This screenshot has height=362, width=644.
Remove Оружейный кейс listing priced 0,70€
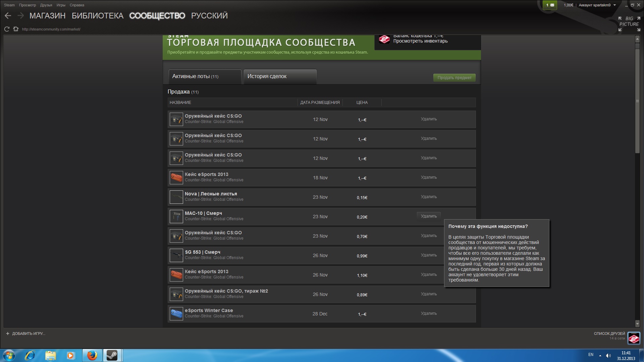(429, 236)
